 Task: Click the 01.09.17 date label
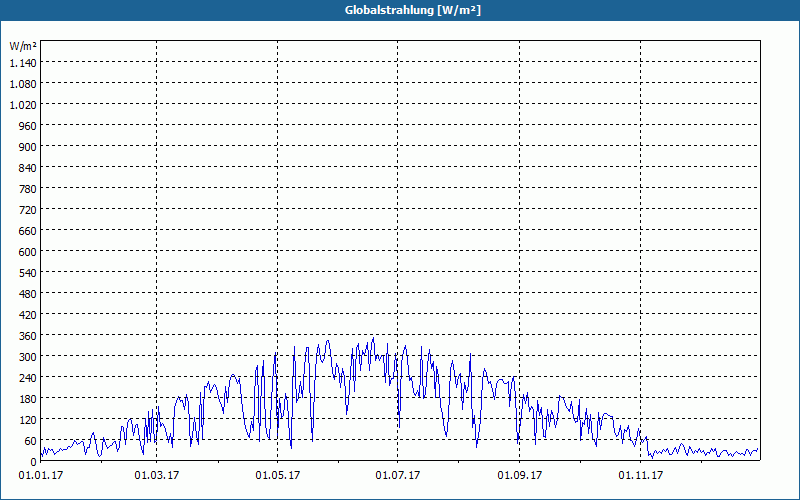519,476
